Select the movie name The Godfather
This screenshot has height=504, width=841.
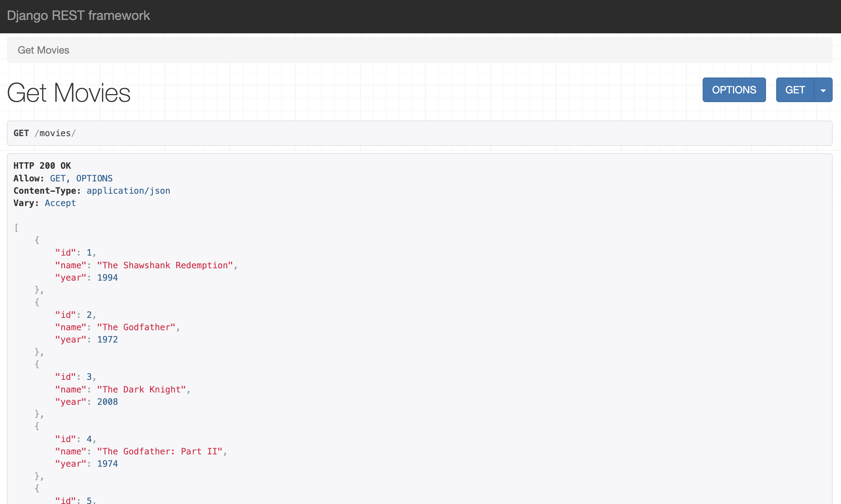coord(136,327)
